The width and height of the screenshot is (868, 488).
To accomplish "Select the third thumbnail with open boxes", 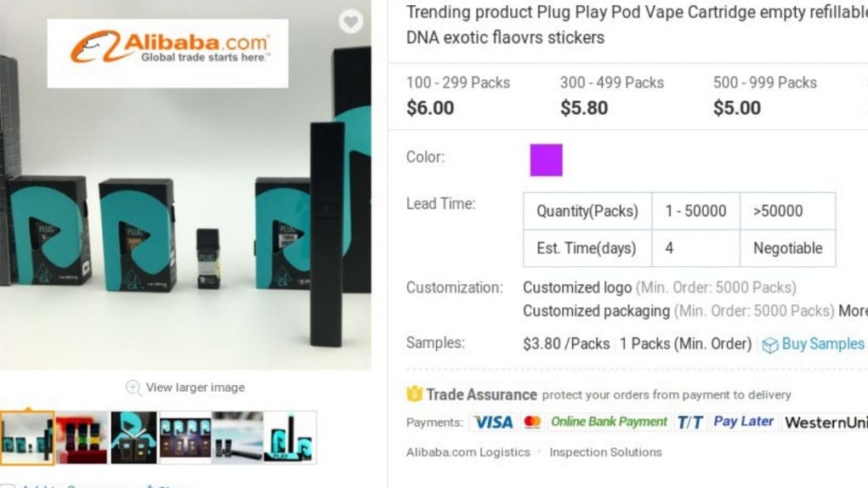I will point(133,437).
